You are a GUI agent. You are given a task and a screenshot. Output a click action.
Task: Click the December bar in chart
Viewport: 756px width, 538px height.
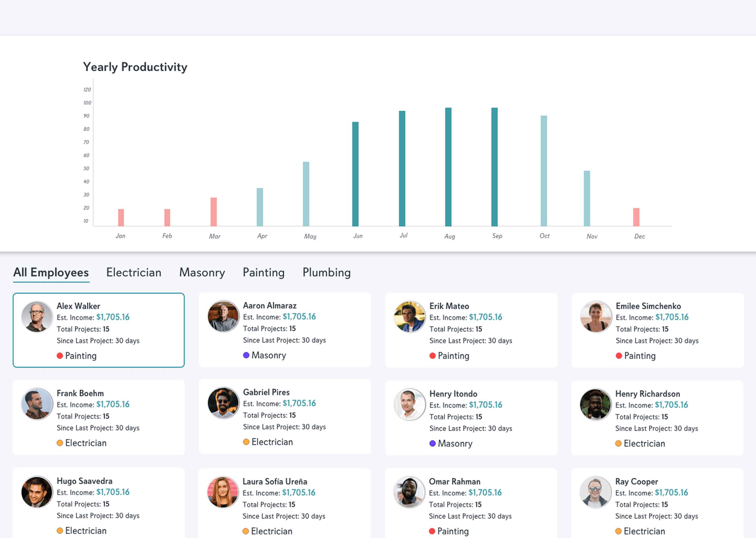click(x=636, y=217)
